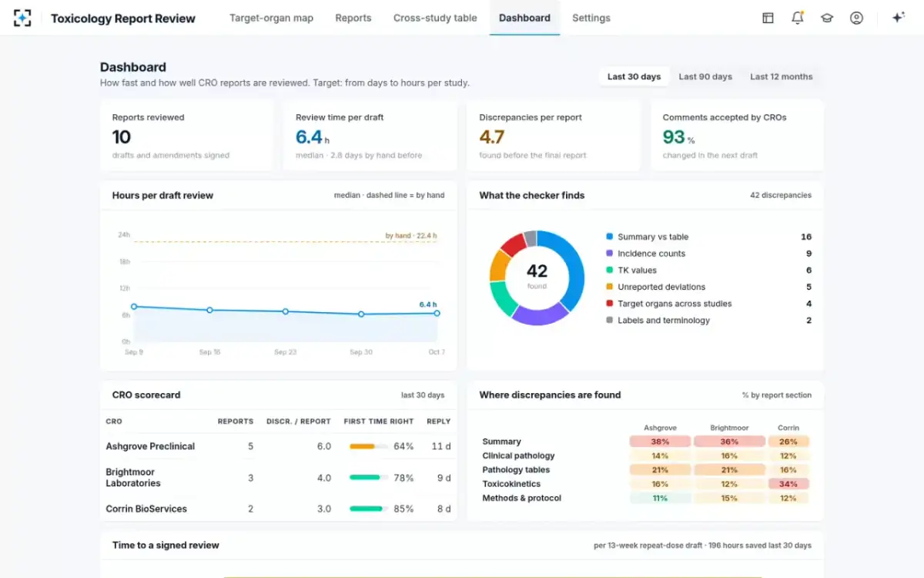
Task: Click Methods & protocol Ashgrove 11% cell
Action: click(660, 498)
